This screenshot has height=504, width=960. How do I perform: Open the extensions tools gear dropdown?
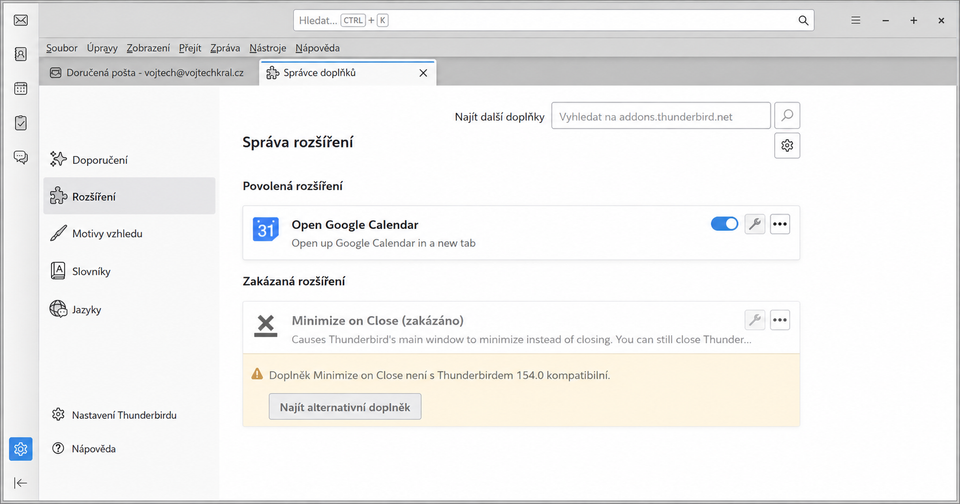(x=787, y=146)
